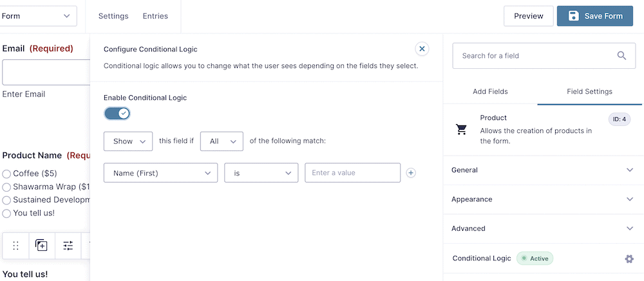
Task: Open the Name (First) field dropdown
Action: pyautogui.click(x=160, y=173)
